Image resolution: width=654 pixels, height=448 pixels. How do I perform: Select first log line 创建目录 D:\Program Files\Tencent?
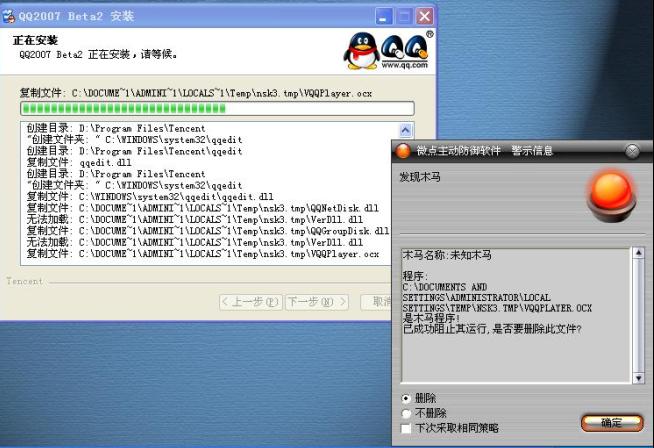(116, 128)
